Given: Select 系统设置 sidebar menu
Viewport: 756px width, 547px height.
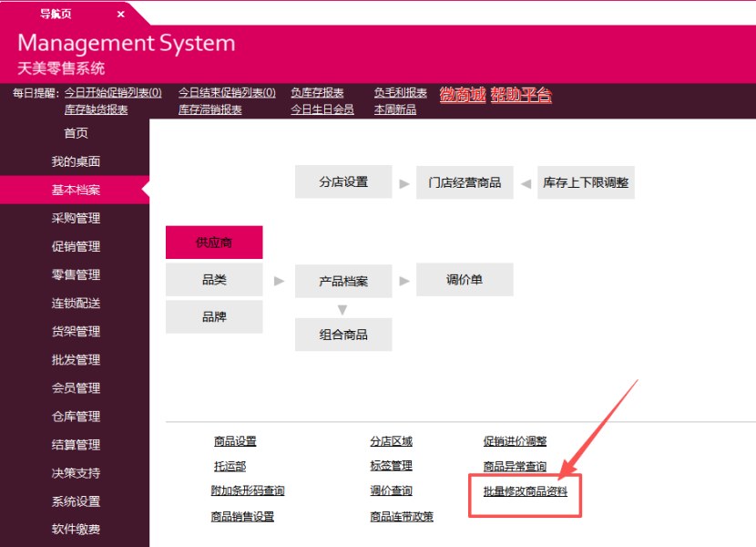Looking at the screenshot, I should point(76,501).
